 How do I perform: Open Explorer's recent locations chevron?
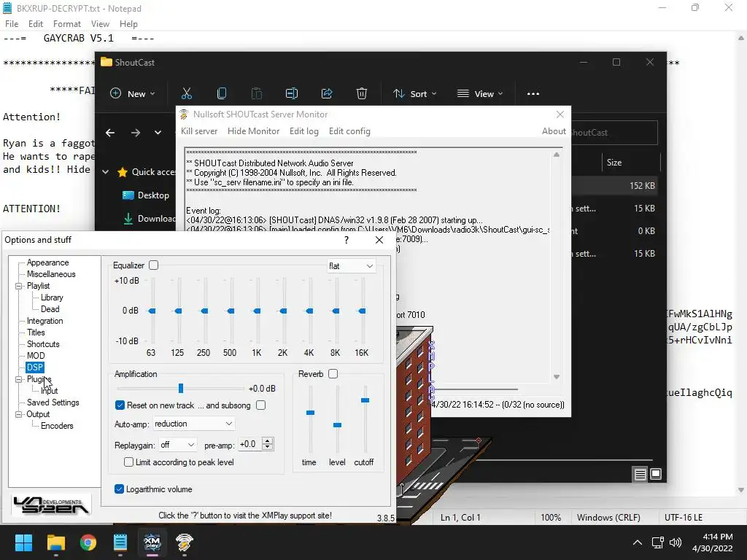point(158,133)
